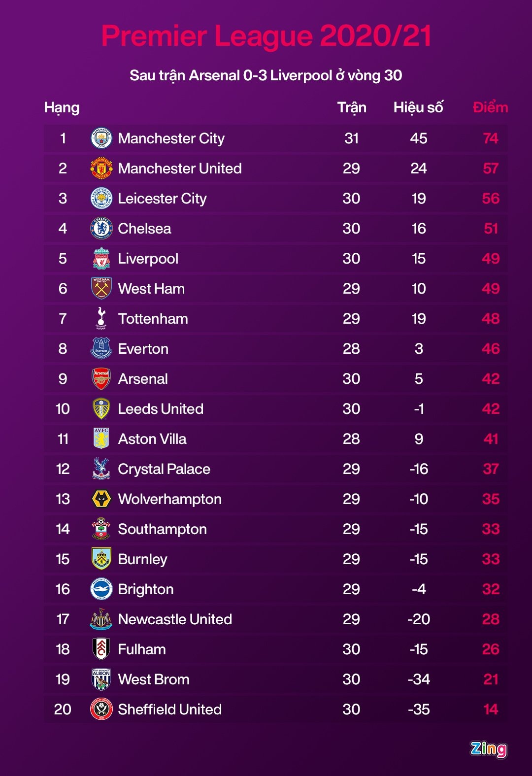Click the Hiệu số column header
532x776 pixels.
point(418,107)
